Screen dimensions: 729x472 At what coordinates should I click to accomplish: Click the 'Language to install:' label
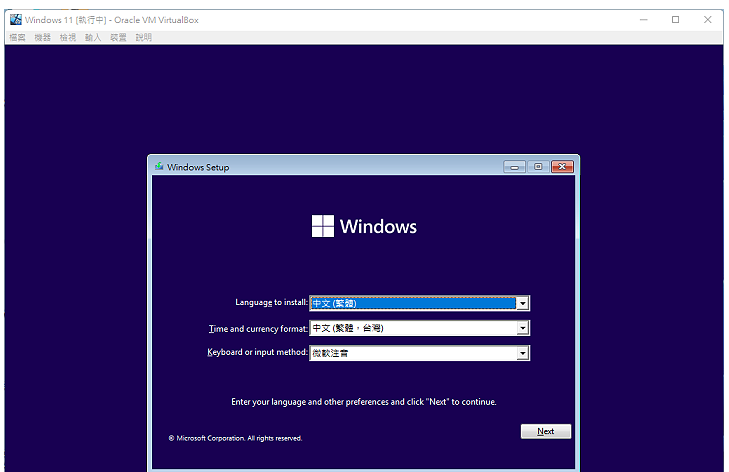coord(271,302)
